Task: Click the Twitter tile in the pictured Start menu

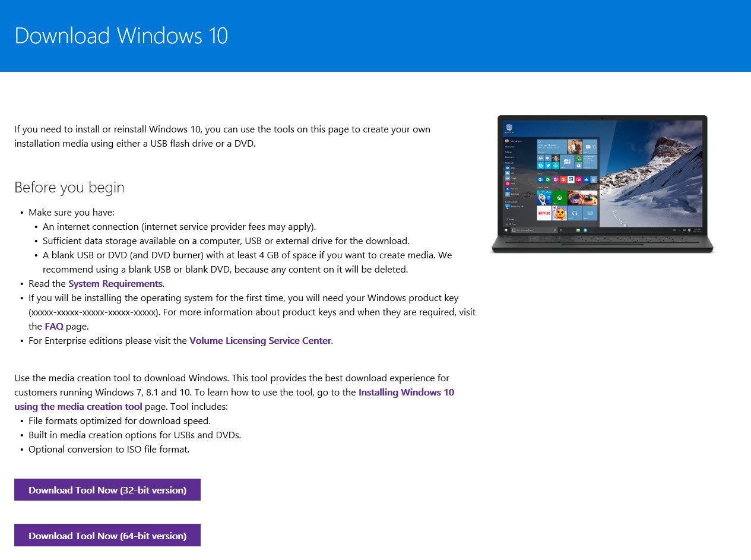Action: point(548,166)
